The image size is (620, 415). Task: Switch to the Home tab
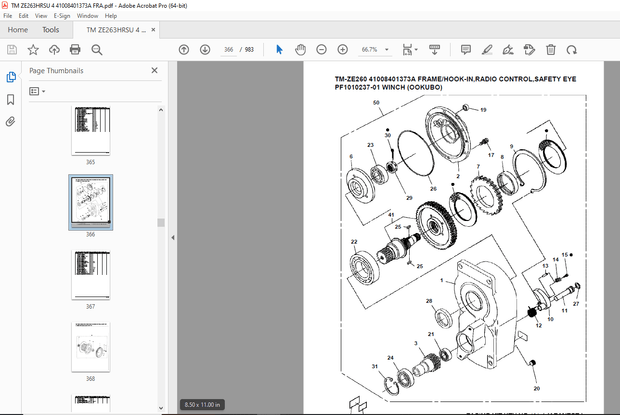18,30
